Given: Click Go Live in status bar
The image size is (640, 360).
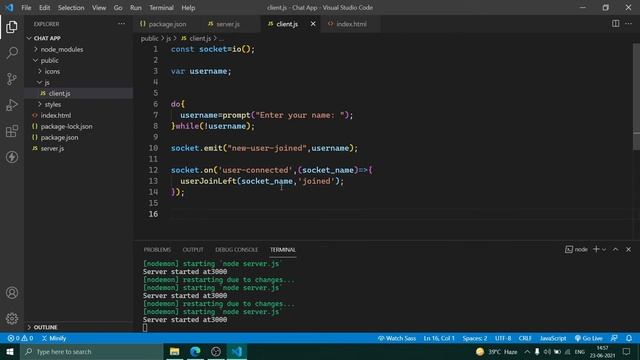Looking at the screenshot, I should pyautogui.click(x=589, y=338).
